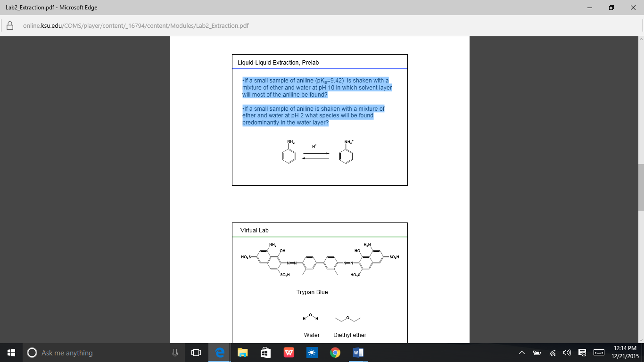Open the Start menu

(10, 352)
